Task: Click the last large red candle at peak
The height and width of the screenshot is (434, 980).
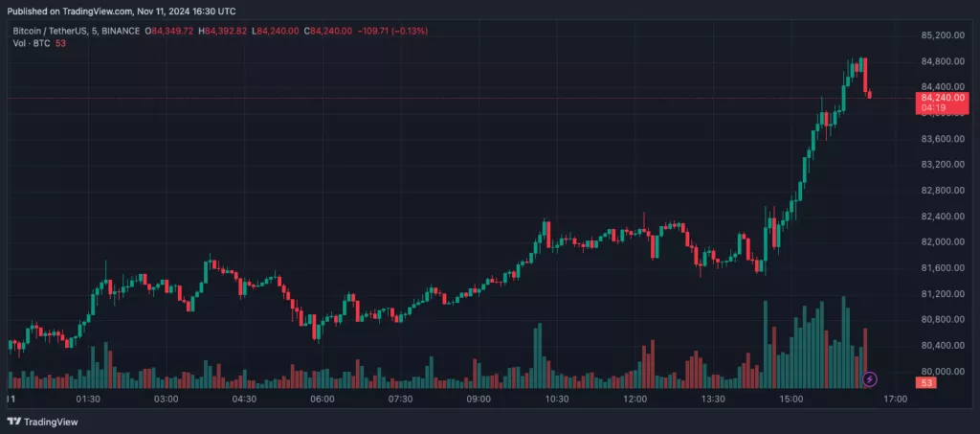Action: coord(865,74)
